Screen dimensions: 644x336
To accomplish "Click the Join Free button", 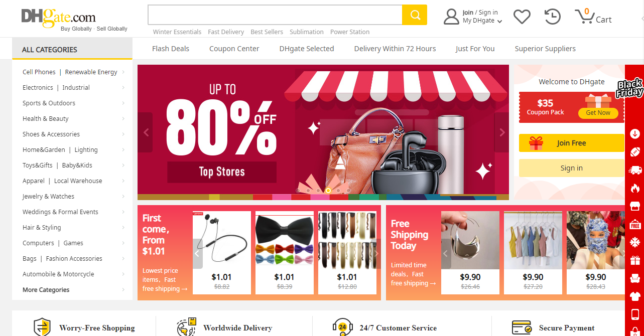I will 571,143.
